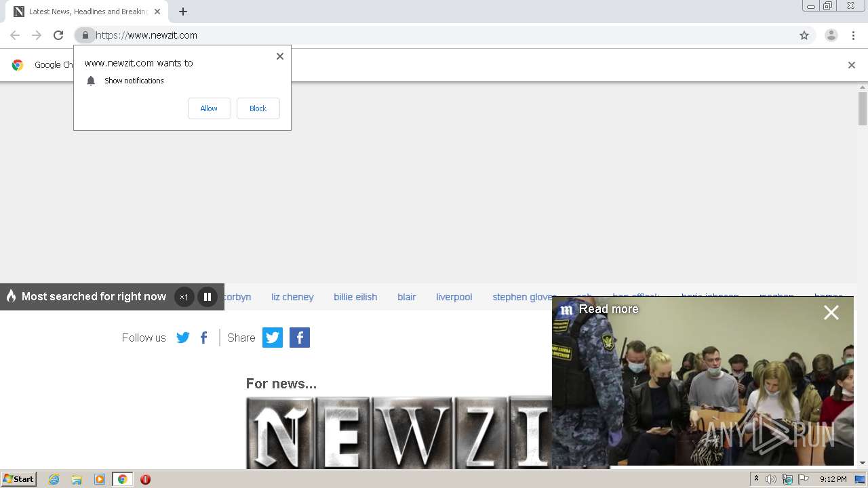
Task: Open Chrome's three-dot menu
Action: 854,35
